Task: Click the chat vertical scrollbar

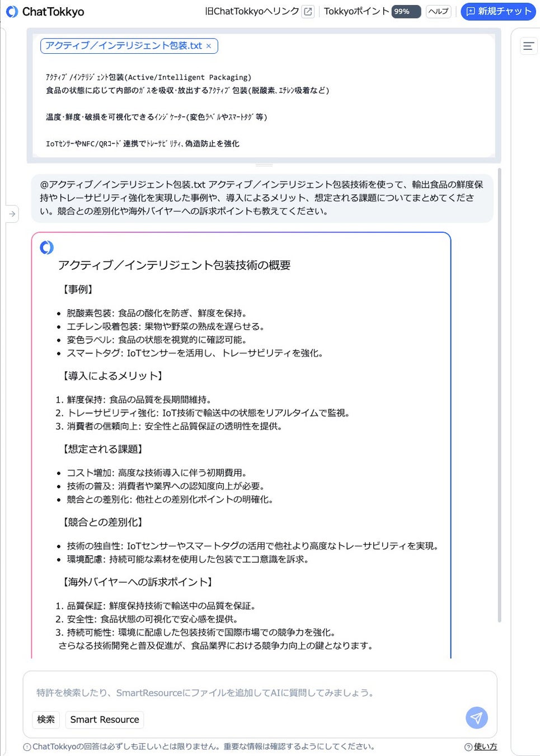Action: [x=499, y=395]
